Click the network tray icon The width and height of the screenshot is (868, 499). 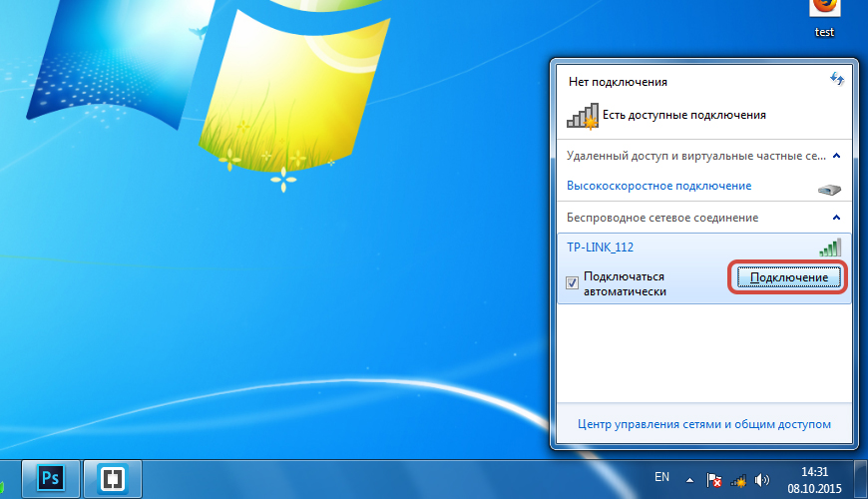click(738, 481)
